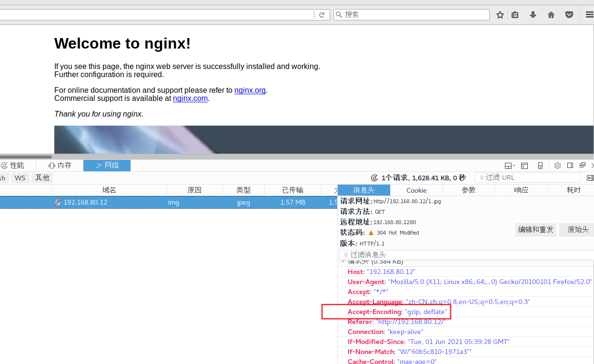Click the 1.57 MB transferred cell
The image size is (594, 364).
tap(292, 202)
